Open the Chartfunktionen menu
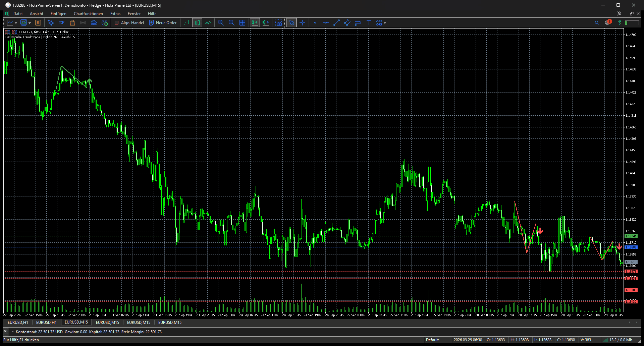The height and width of the screenshot is (346, 644). [88, 14]
